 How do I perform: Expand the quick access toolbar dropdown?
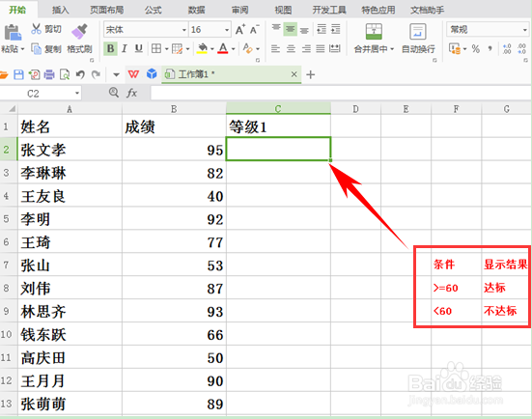(116, 74)
